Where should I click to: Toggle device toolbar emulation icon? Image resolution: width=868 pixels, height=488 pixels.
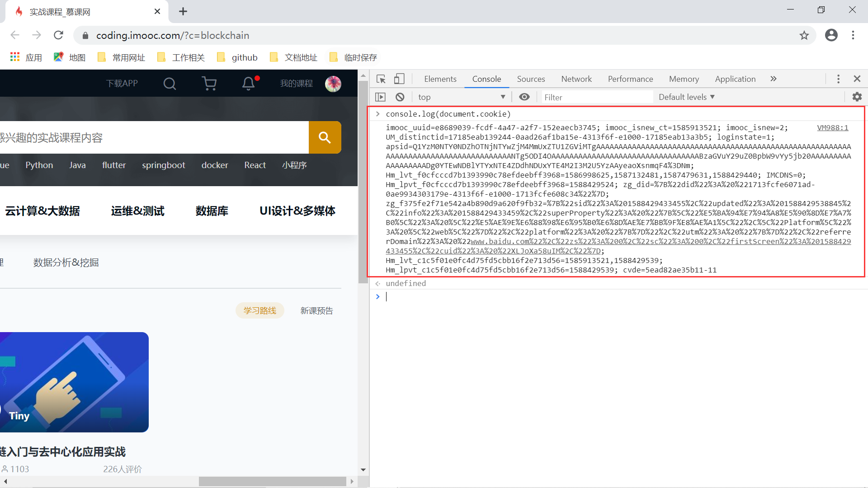[x=399, y=78]
